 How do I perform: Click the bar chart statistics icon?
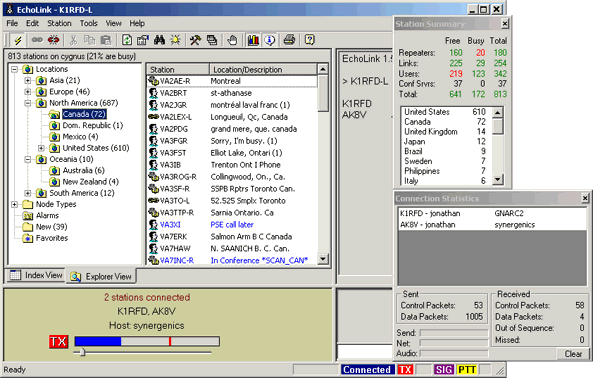[x=253, y=40]
